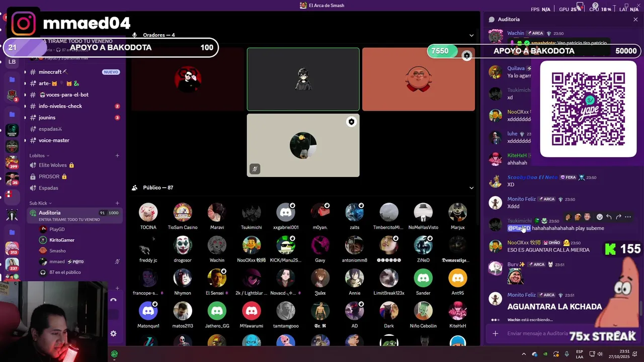The width and height of the screenshot is (644, 362).
Task: Click the dark red speaker tile
Action: [x=188, y=79]
